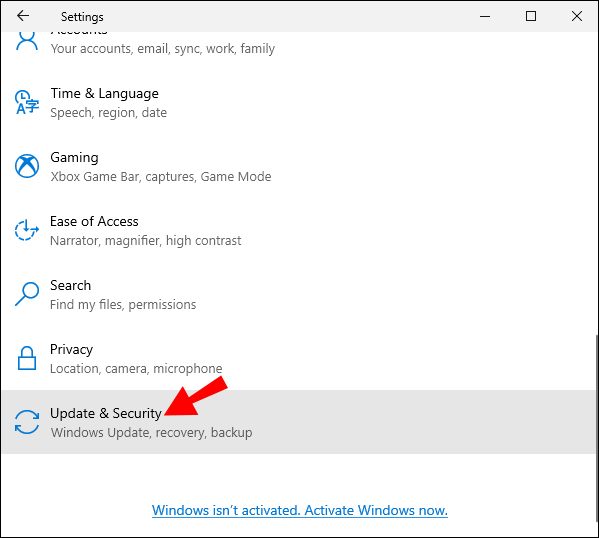Click 'Windows Update, recovery, backup' description
The height and width of the screenshot is (538, 599).
151,433
